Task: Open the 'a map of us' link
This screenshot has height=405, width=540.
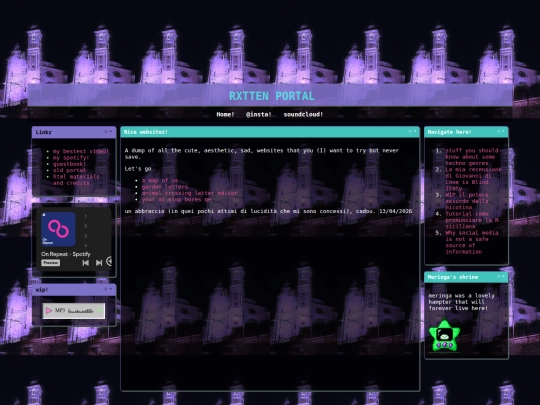Action: click(x=160, y=180)
